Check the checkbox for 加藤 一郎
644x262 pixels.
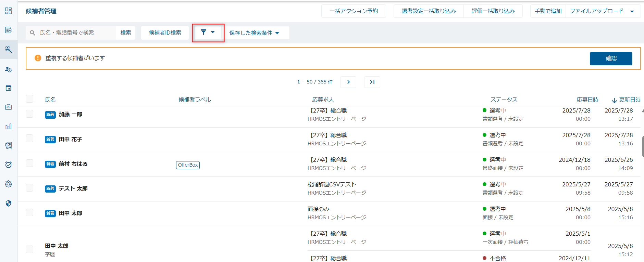point(29,114)
